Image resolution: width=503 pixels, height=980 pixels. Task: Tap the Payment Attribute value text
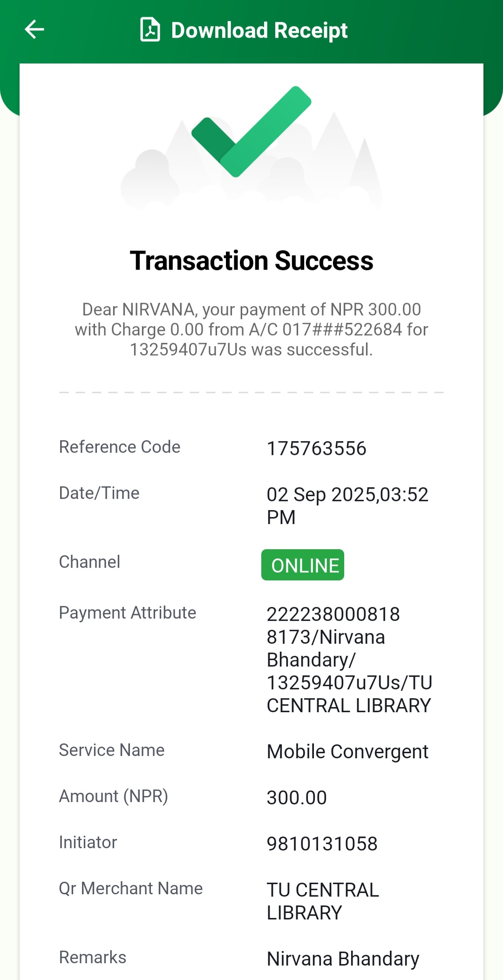tap(349, 660)
